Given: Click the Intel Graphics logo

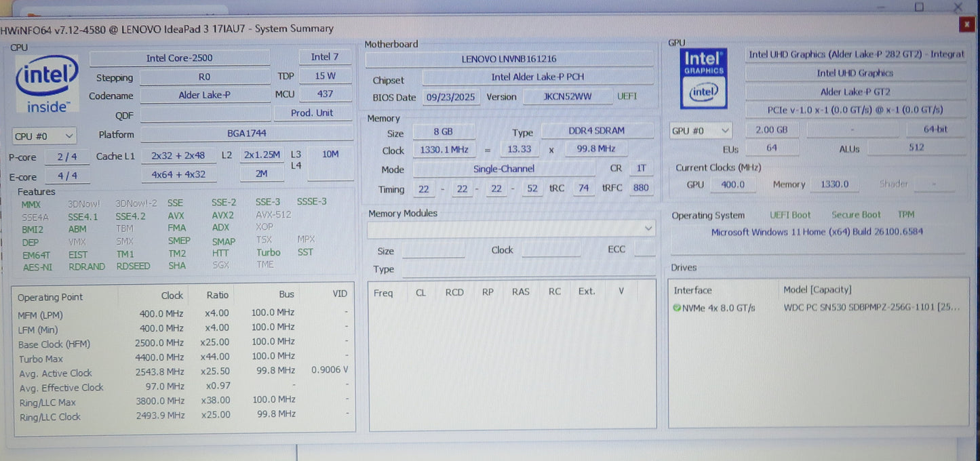Looking at the screenshot, I should (x=704, y=79).
